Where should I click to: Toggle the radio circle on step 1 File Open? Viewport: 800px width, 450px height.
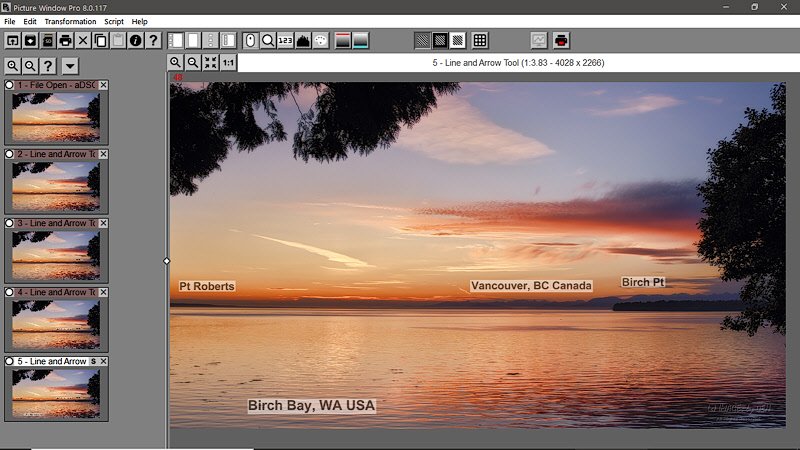coord(10,85)
